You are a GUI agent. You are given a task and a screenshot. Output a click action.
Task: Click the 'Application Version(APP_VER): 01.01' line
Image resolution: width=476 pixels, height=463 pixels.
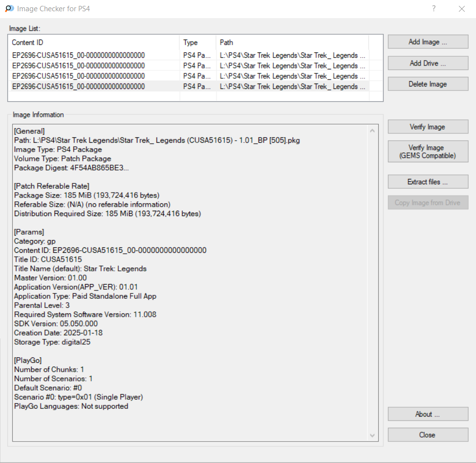[x=76, y=287]
